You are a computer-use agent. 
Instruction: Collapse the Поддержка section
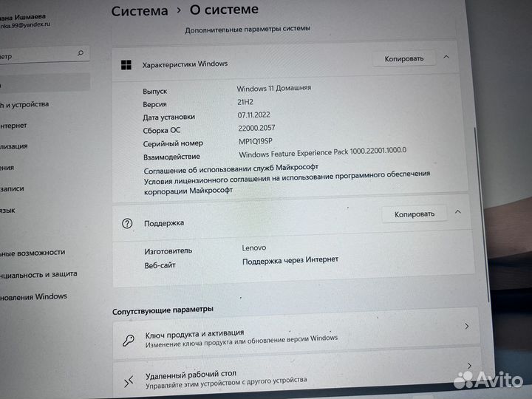458,212
